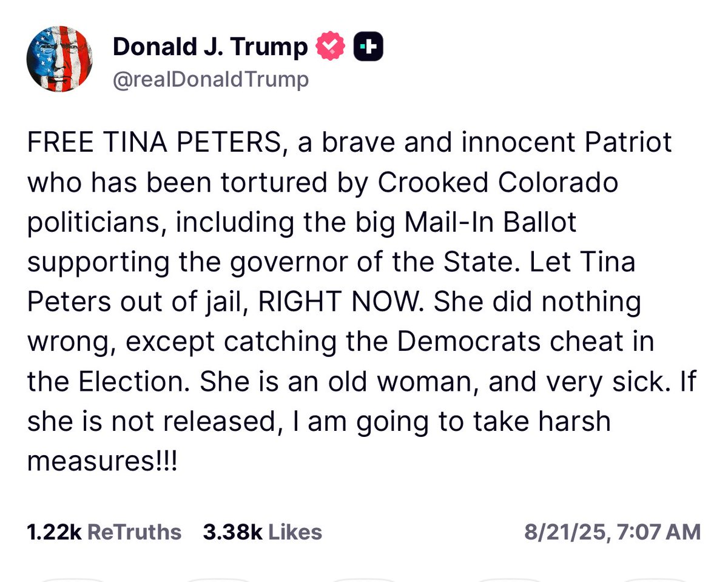Open the Donald J. Trump display name
Viewport: 728px width, 582px height.
pyautogui.click(x=211, y=47)
